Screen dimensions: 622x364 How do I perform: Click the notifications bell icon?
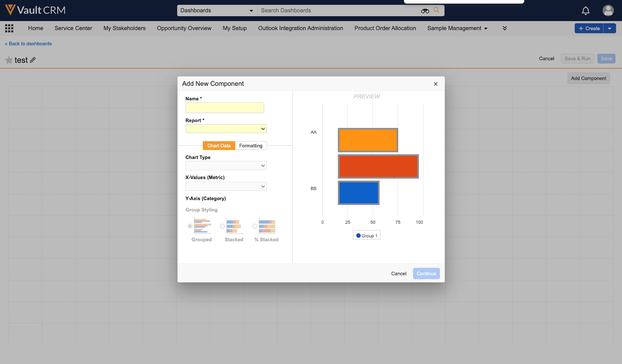585,10
